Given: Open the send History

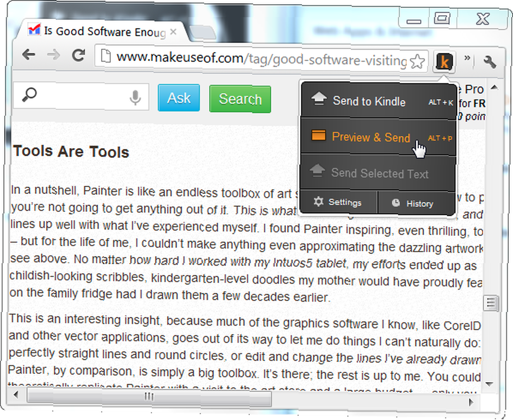Looking at the screenshot, I should (416, 204).
